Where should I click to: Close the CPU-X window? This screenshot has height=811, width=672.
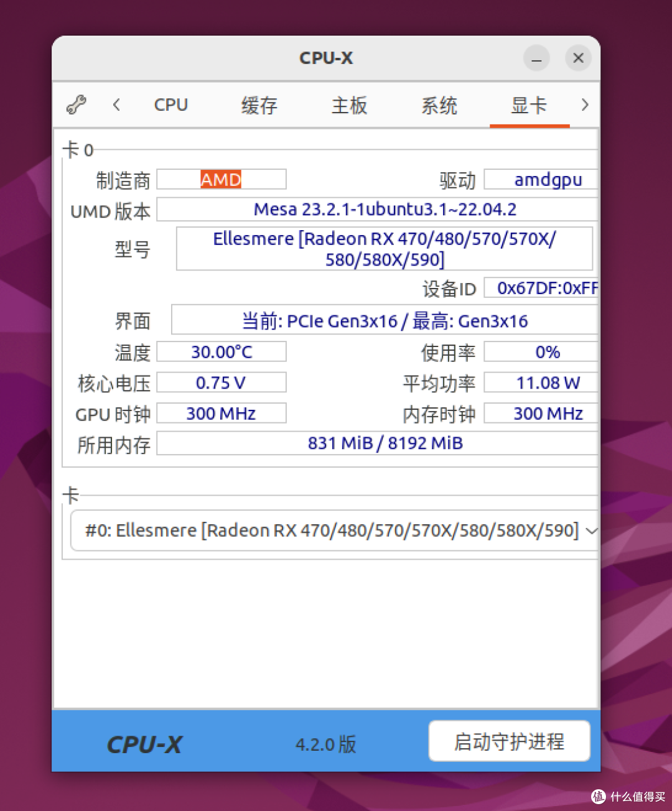(x=578, y=58)
